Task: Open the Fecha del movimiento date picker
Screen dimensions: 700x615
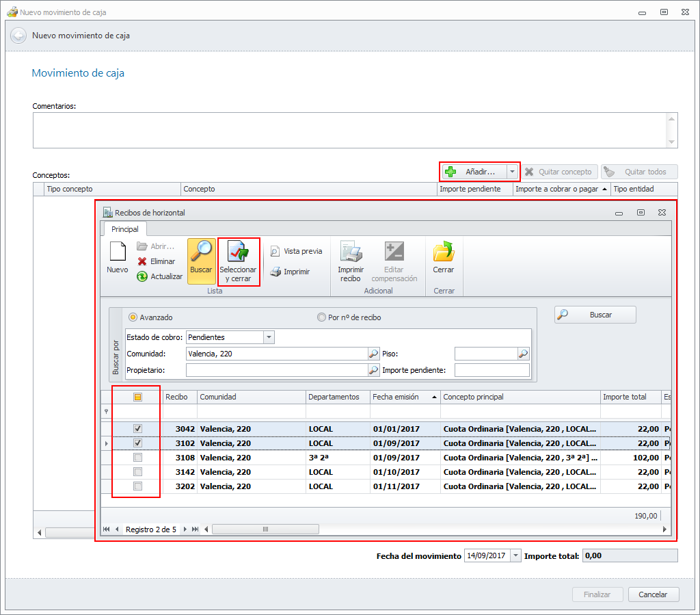Action: tap(515, 555)
